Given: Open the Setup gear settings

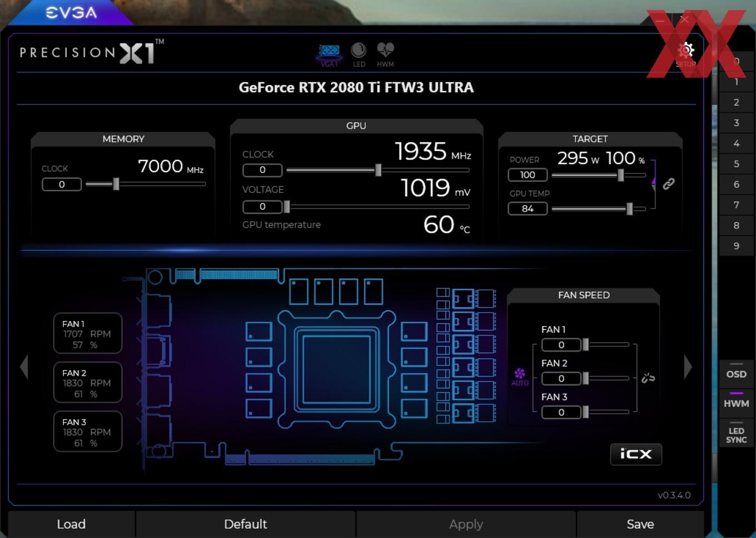Looking at the screenshot, I should click(x=686, y=54).
